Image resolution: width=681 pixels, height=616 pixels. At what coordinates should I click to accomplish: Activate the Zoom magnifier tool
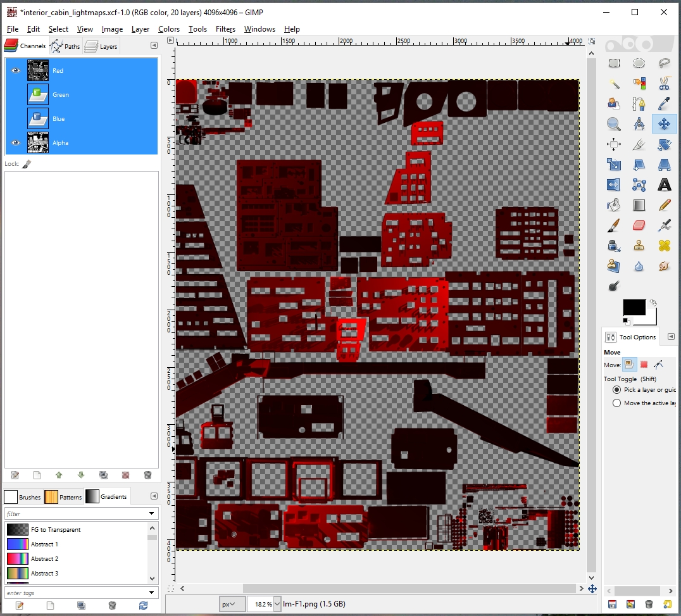(x=613, y=124)
